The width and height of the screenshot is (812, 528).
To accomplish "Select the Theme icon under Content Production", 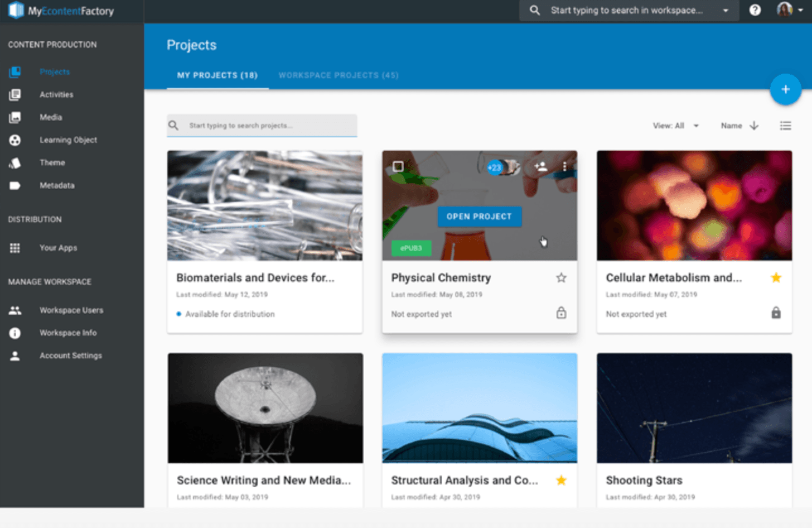I will point(16,162).
